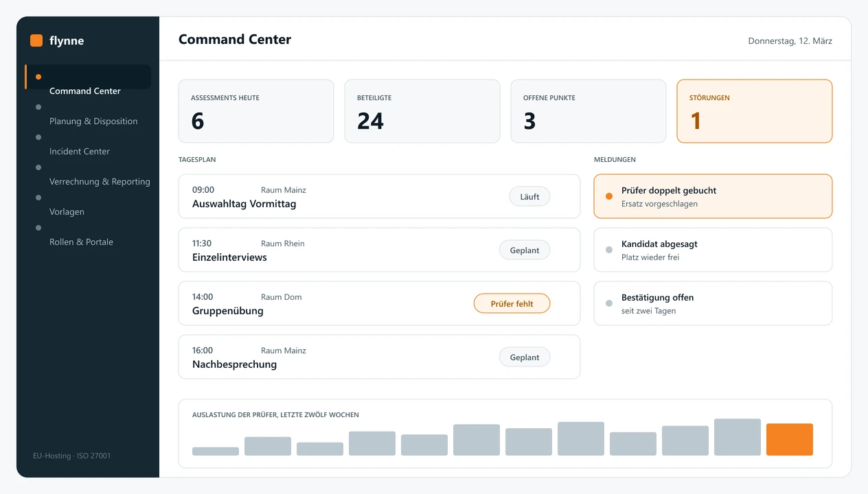Click the date Donnerstag, 12. März
The height and width of the screenshot is (494, 868).
click(x=790, y=41)
